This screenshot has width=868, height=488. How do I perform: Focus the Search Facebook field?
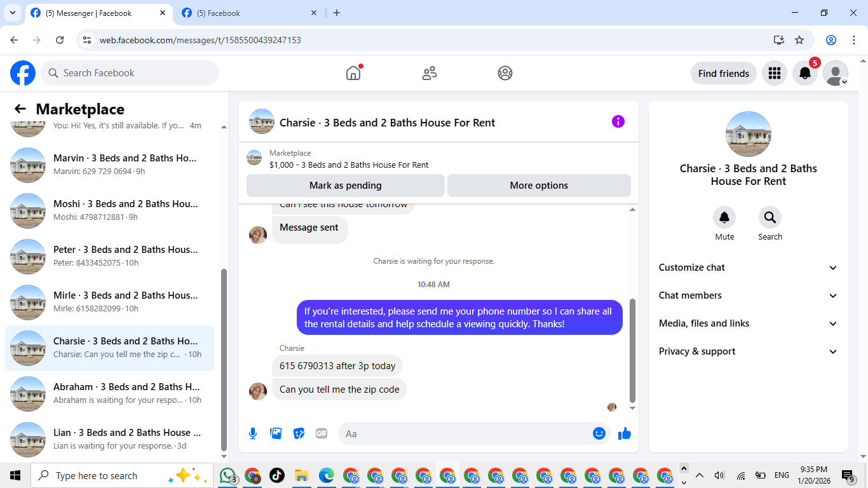click(x=130, y=73)
